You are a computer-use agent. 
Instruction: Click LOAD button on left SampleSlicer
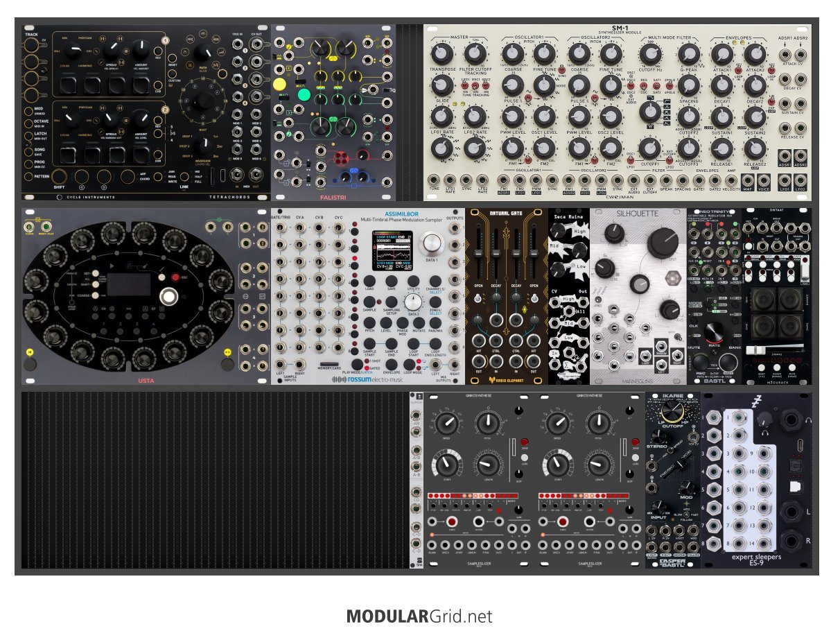[x=525, y=458]
